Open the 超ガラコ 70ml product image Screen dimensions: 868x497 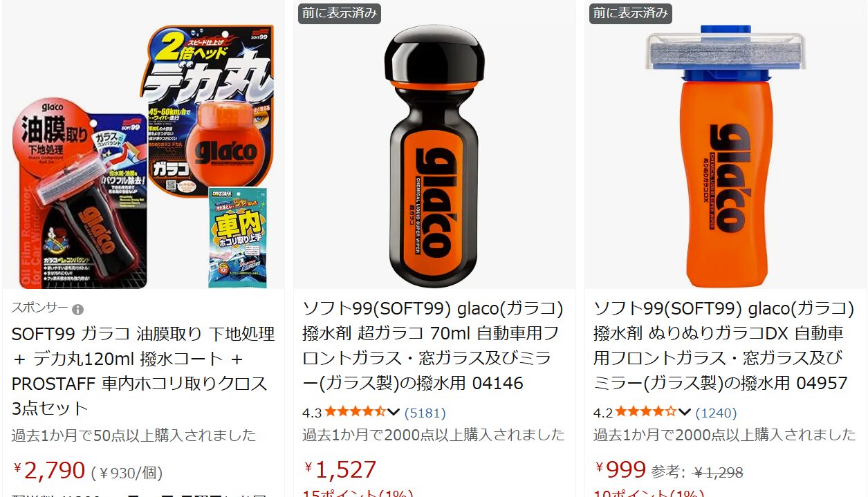point(434,144)
